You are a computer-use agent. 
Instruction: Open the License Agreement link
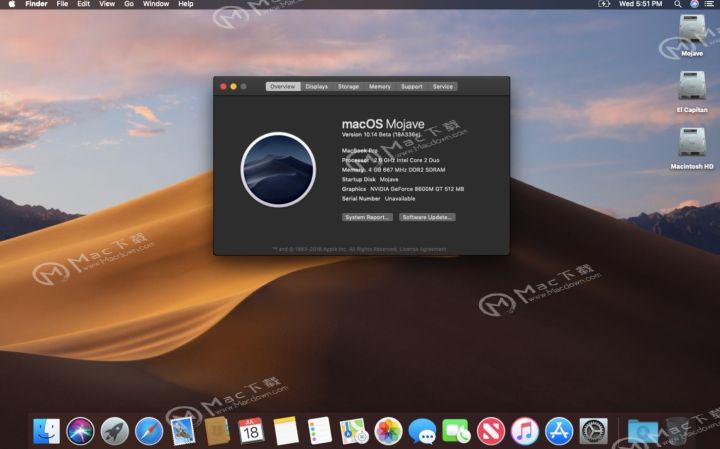point(422,249)
